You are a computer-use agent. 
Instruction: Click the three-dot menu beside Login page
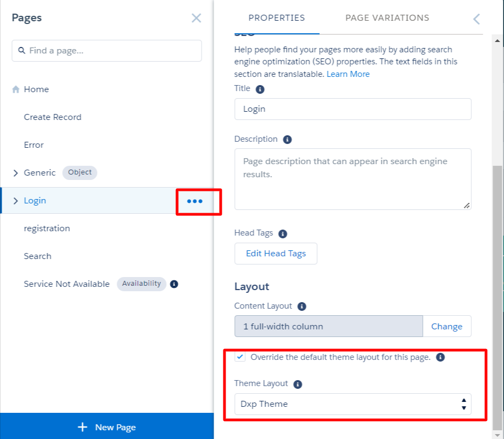pos(195,201)
